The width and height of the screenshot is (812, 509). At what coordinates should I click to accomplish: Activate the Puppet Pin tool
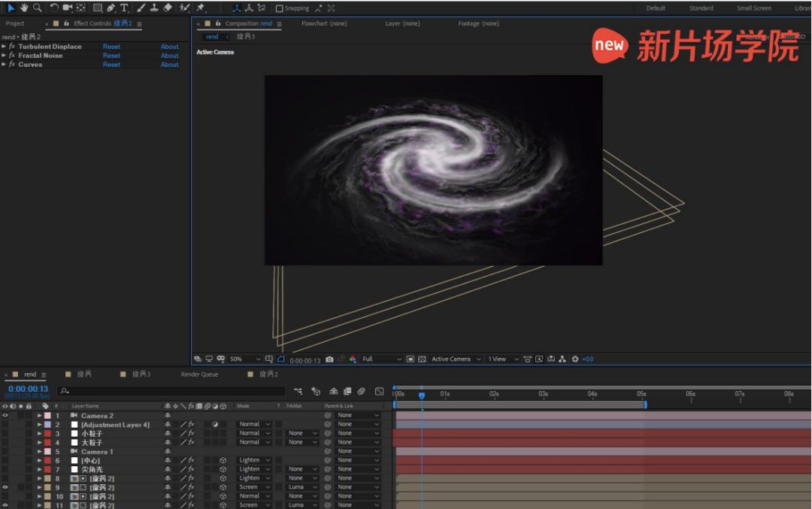pyautogui.click(x=201, y=8)
